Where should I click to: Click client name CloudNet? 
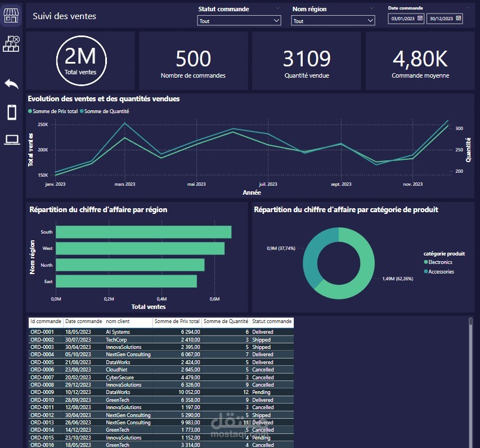[x=116, y=370]
